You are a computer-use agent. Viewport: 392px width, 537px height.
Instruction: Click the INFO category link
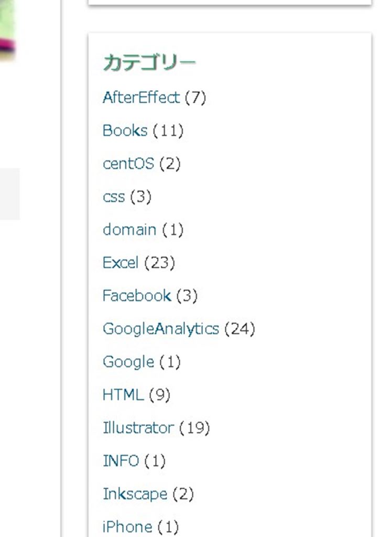pyautogui.click(x=121, y=461)
